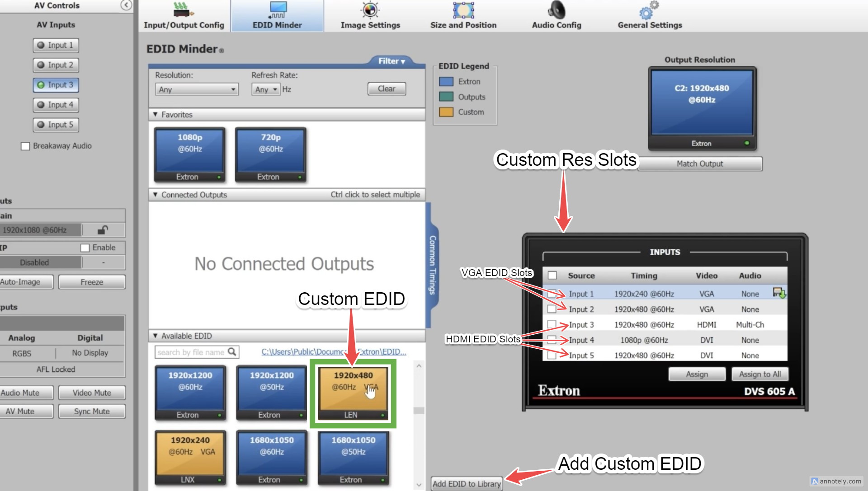Screen dimensions: 868x491
Task: Open the Image Settings color wheel icon
Action: coord(370,10)
